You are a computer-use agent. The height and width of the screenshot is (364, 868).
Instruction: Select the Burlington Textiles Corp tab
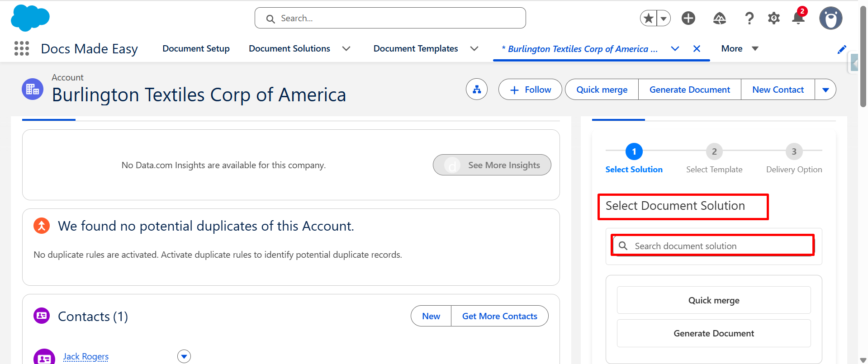click(580, 49)
